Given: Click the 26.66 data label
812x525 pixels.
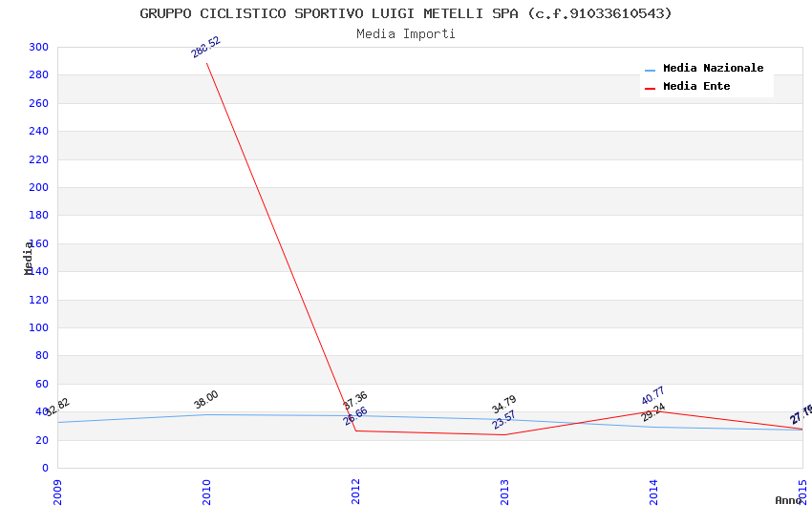Looking at the screenshot, I should 355,416.
